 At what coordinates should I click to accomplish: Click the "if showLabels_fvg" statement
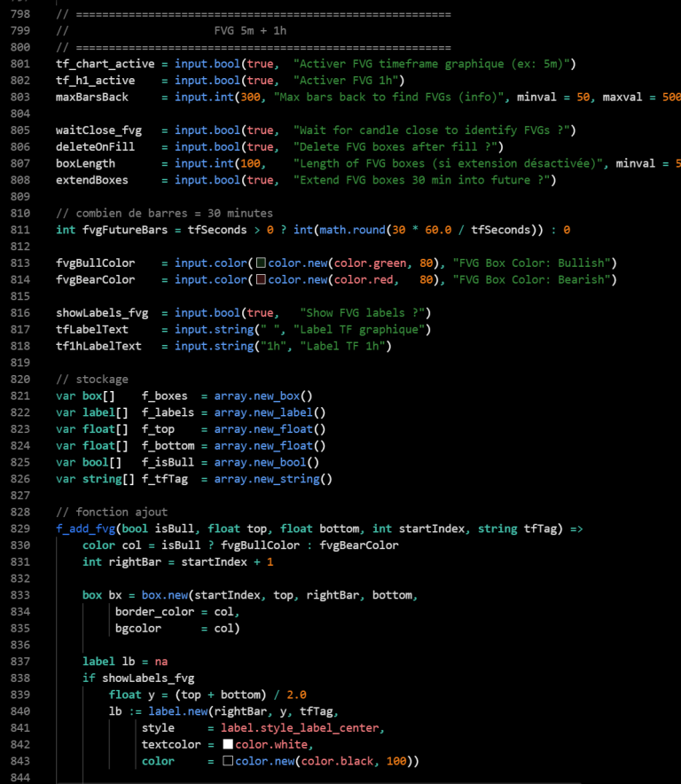click(137, 678)
